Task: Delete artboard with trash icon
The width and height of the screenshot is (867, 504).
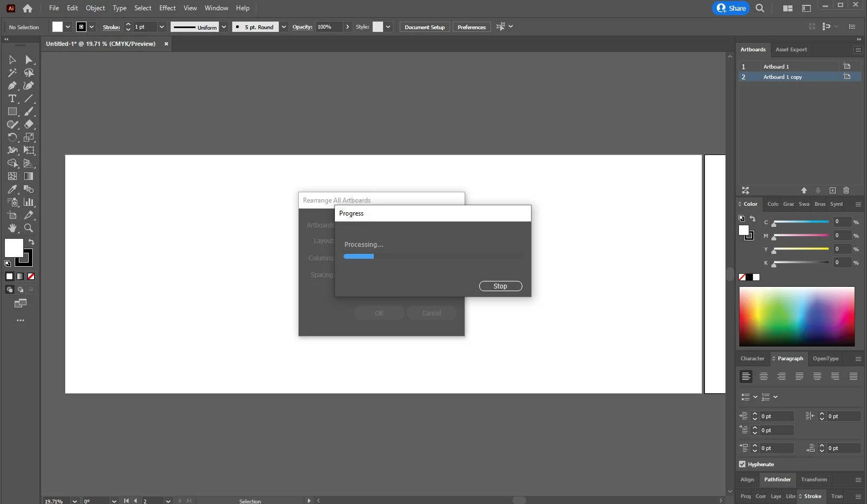Action: (x=846, y=190)
